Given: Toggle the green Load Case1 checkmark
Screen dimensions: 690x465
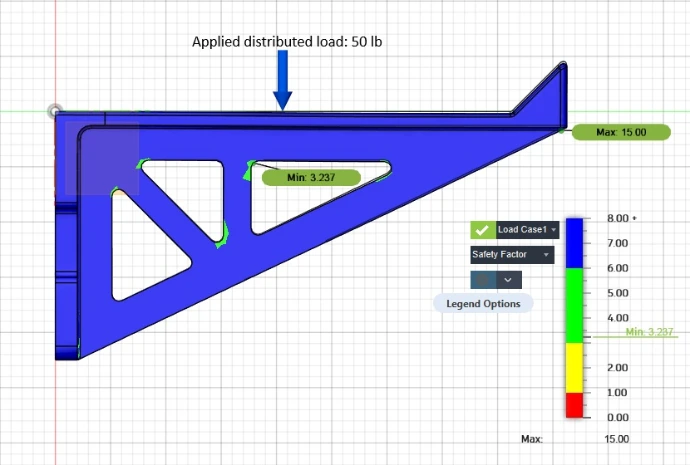Looking at the screenshot, I should point(482,230).
